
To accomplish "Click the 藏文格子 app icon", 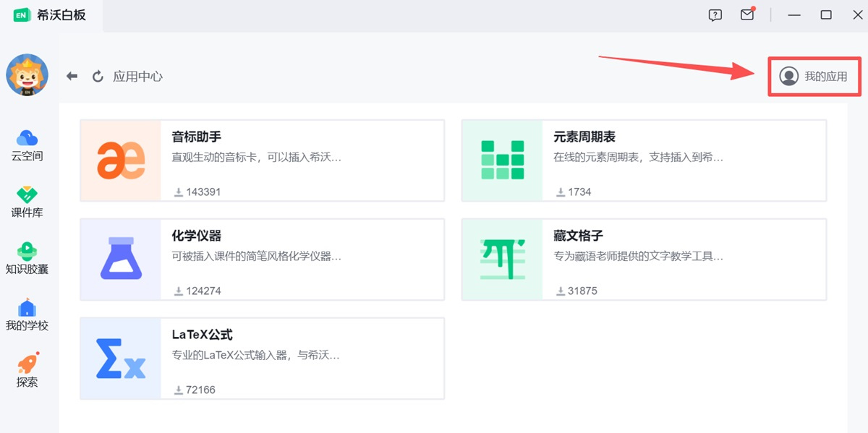I will click(502, 259).
